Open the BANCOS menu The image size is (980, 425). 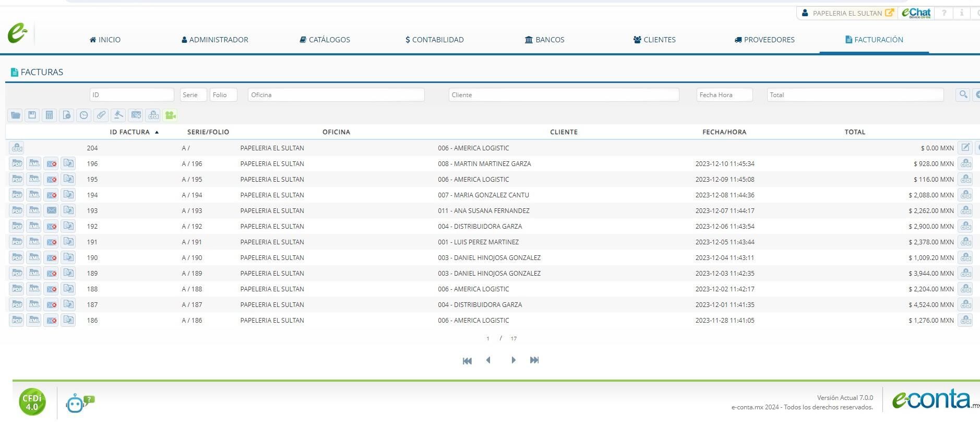[x=544, y=40]
